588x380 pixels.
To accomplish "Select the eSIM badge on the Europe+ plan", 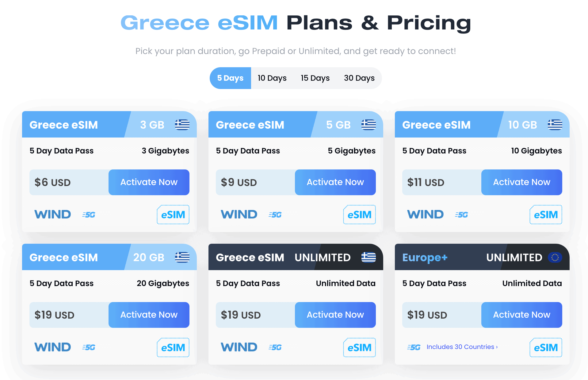I will pyautogui.click(x=546, y=347).
